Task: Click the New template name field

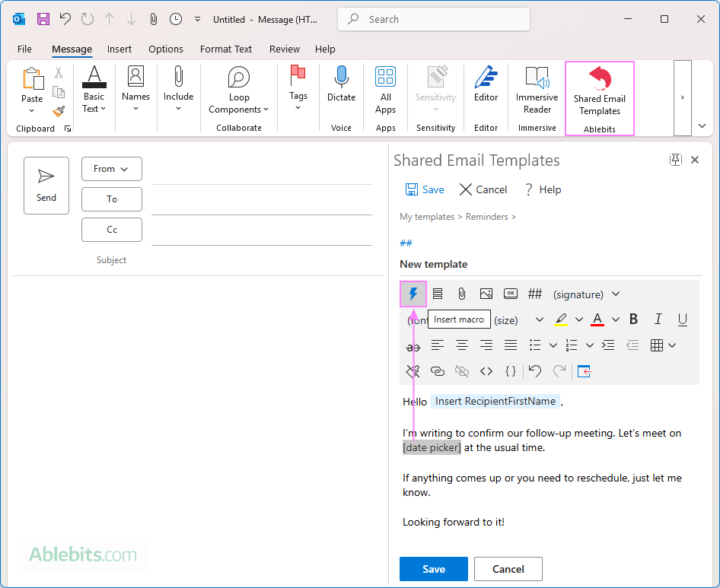Action: 550,265
